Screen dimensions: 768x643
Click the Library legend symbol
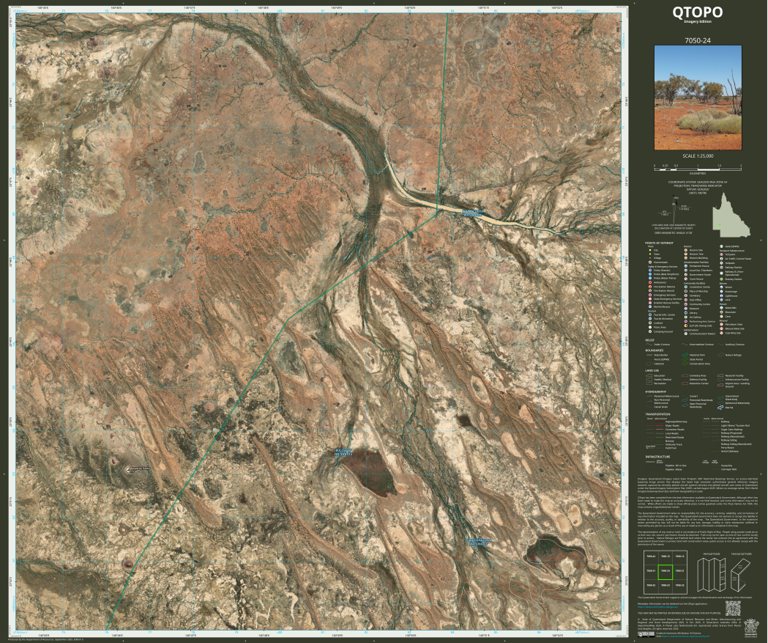(x=686, y=312)
